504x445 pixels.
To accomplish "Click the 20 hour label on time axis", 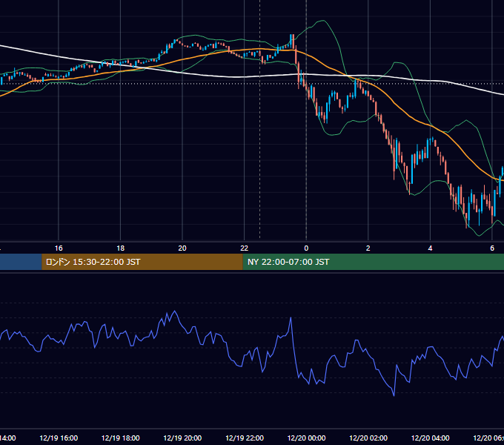I will click(182, 248).
